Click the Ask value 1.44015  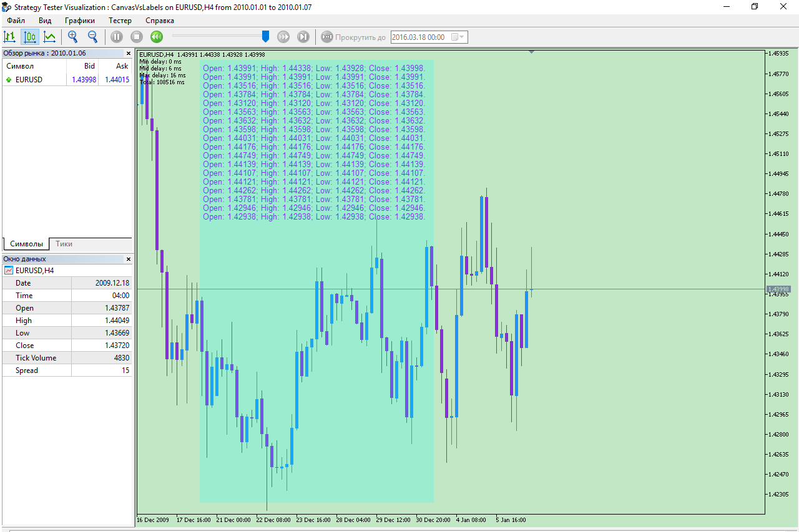117,79
